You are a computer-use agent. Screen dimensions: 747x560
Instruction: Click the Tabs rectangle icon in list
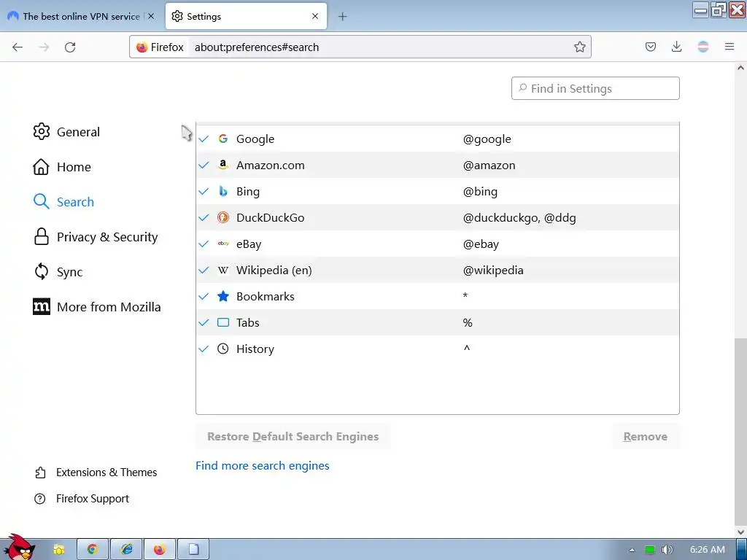tap(223, 322)
